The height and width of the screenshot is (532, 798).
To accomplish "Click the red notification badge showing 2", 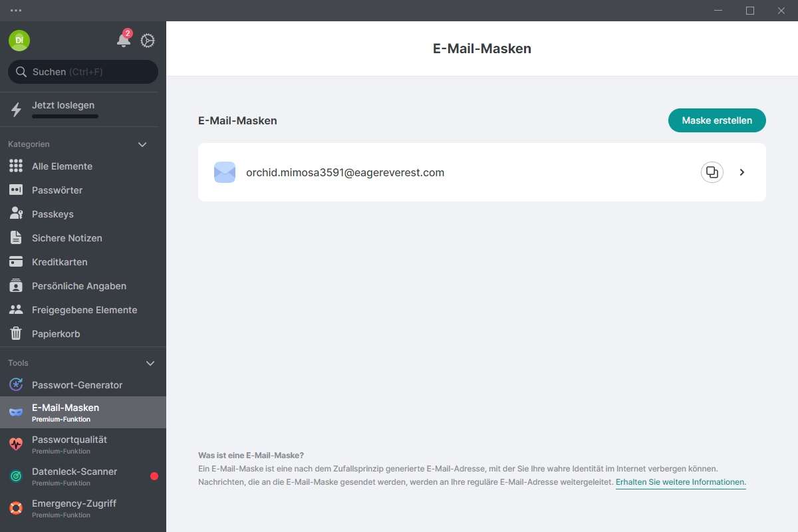I will [x=128, y=33].
